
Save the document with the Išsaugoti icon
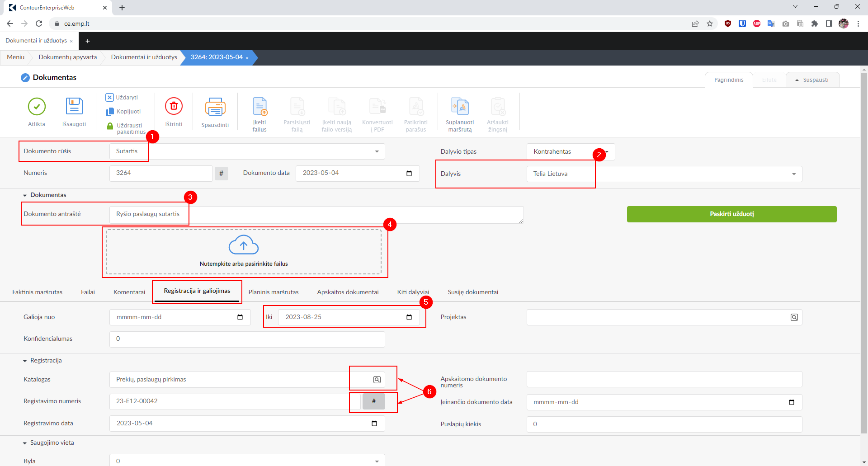point(74,107)
